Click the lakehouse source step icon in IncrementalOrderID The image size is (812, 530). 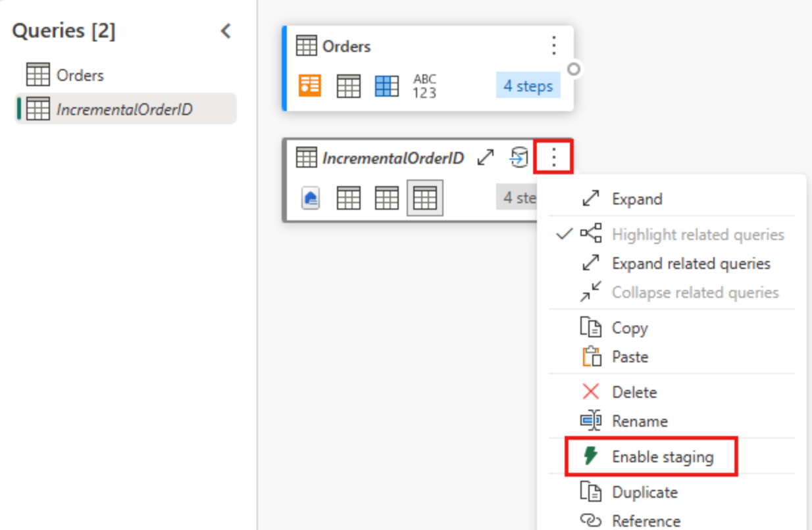tap(311, 198)
